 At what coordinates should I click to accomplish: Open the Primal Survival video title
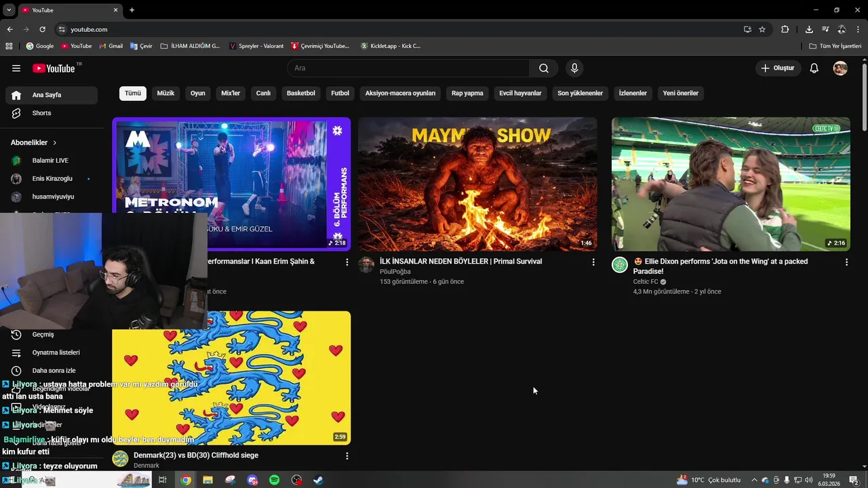(460, 262)
